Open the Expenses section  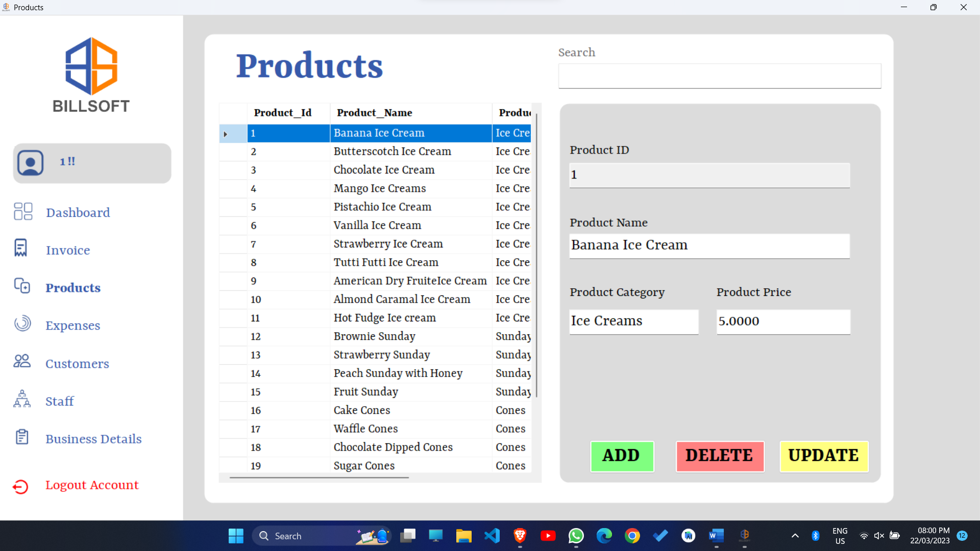coord(72,325)
